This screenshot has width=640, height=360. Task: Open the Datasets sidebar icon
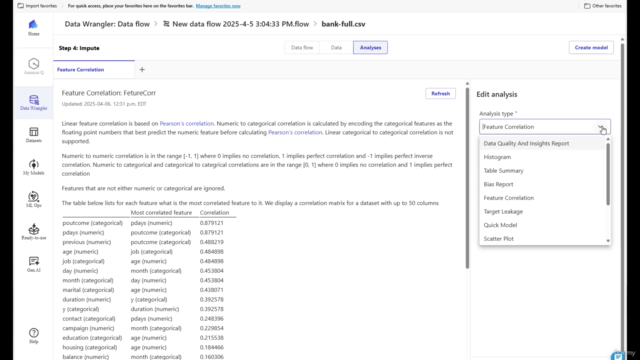tap(33, 135)
